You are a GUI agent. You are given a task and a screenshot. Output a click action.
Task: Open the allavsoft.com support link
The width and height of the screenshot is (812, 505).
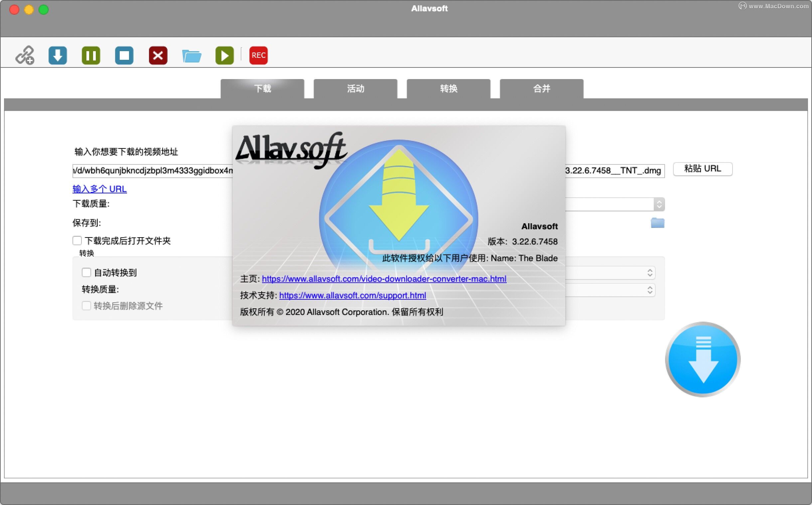(x=352, y=295)
